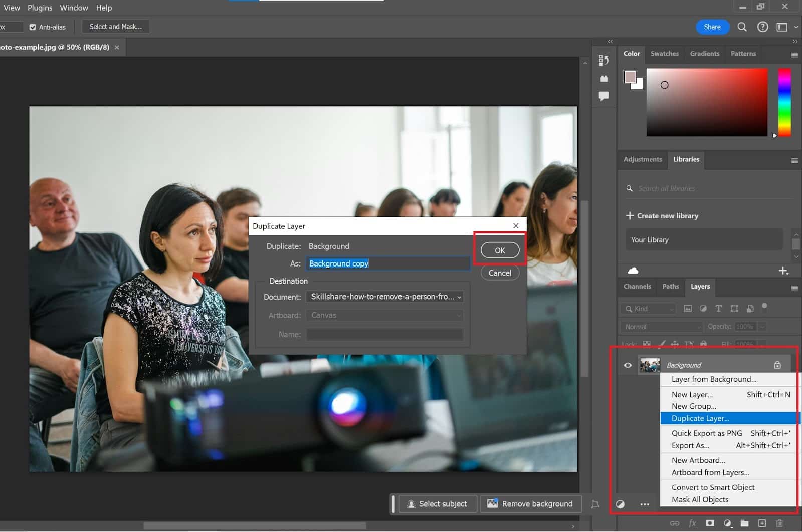The height and width of the screenshot is (532, 802).
Task: Click the cloud icon in Libraries panel
Action: pos(633,271)
